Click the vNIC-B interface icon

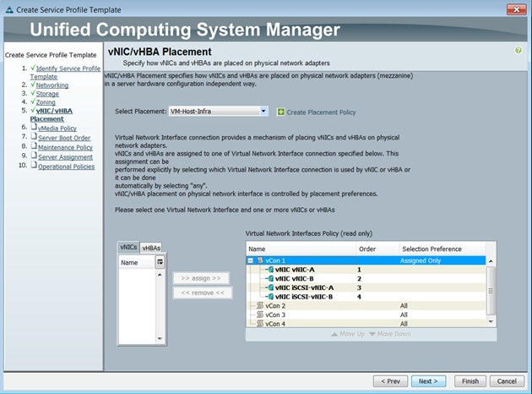[x=270, y=278]
